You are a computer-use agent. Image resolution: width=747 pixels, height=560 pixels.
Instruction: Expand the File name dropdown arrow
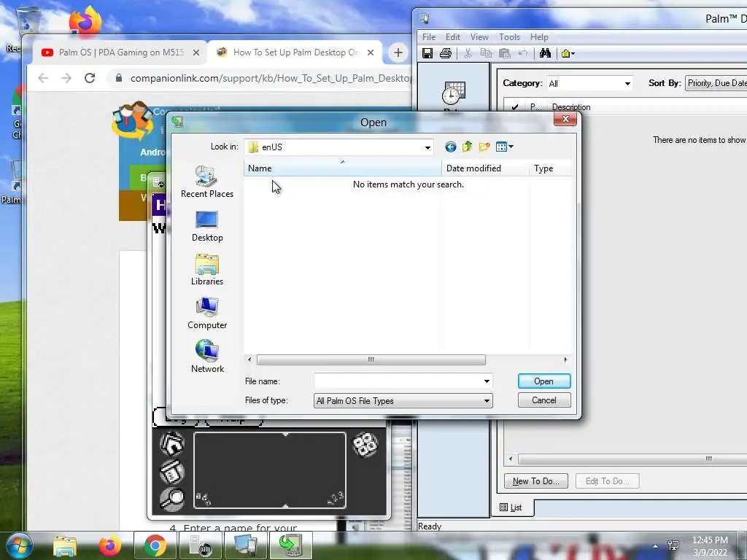tap(487, 381)
